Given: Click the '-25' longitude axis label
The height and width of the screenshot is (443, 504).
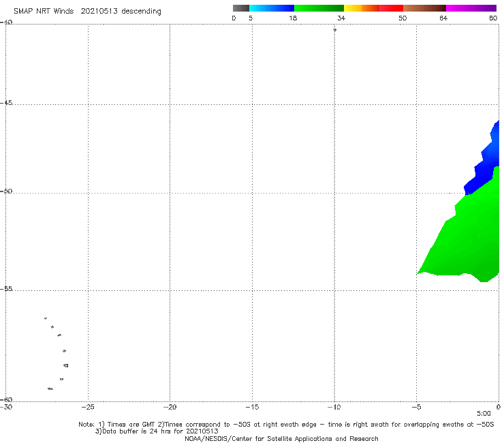Looking at the screenshot, I should [x=88, y=407].
